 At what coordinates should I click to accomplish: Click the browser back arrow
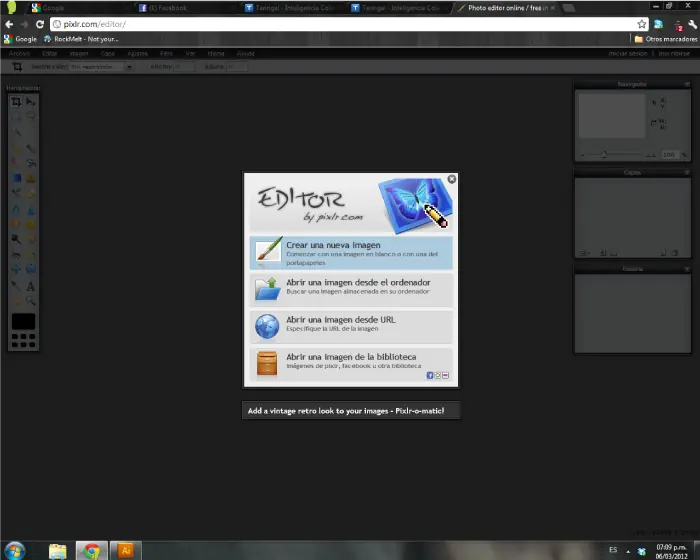click(x=9, y=24)
